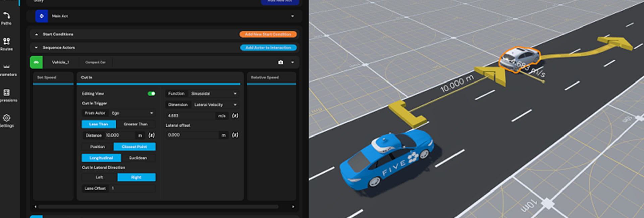Click the Compact Car label tab
The height and width of the screenshot is (218, 644).
95,62
